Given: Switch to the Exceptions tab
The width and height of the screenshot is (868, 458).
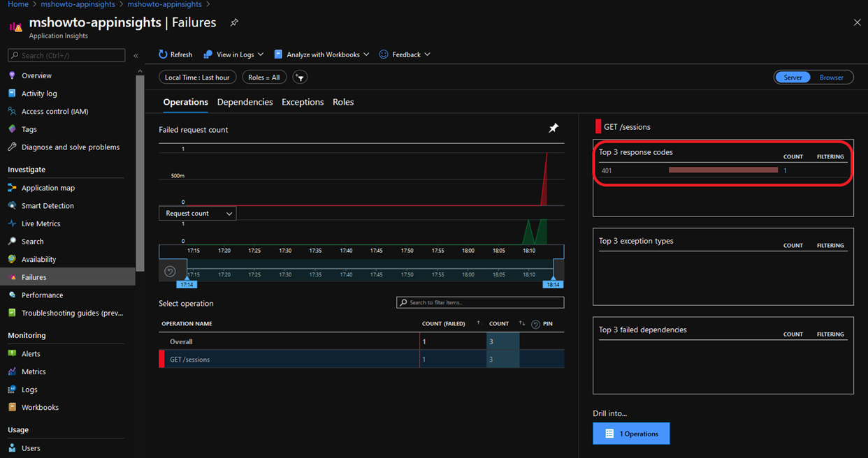Looking at the screenshot, I should pos(303,102).
